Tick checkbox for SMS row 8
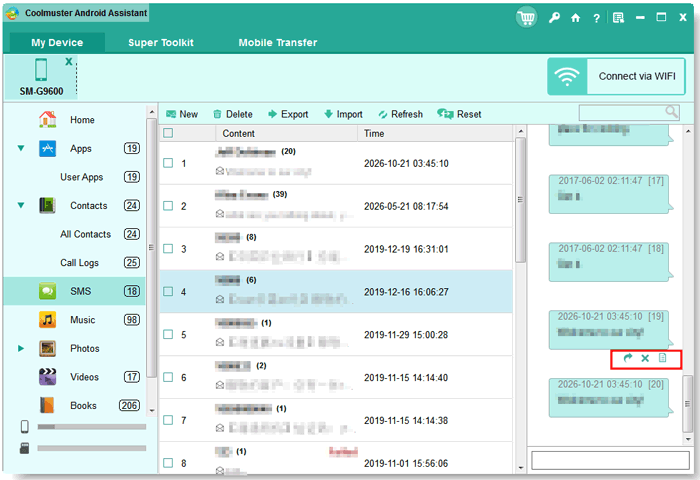This screenshot has height=480, width=700. coord(168,463)
